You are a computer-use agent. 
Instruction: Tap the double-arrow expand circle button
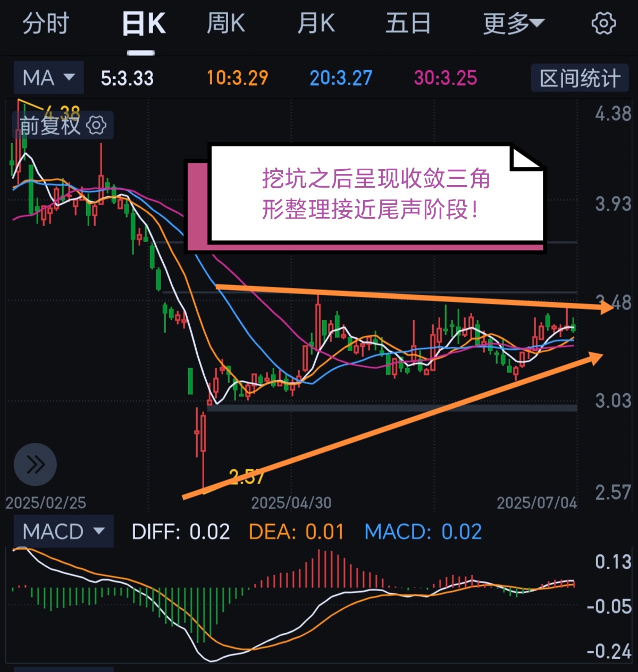(35, 464)
